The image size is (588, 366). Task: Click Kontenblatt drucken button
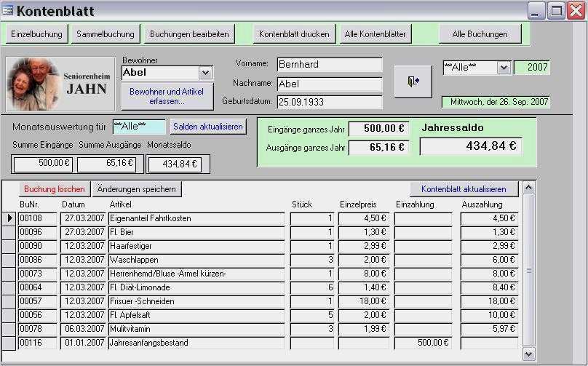pos(294,34)
